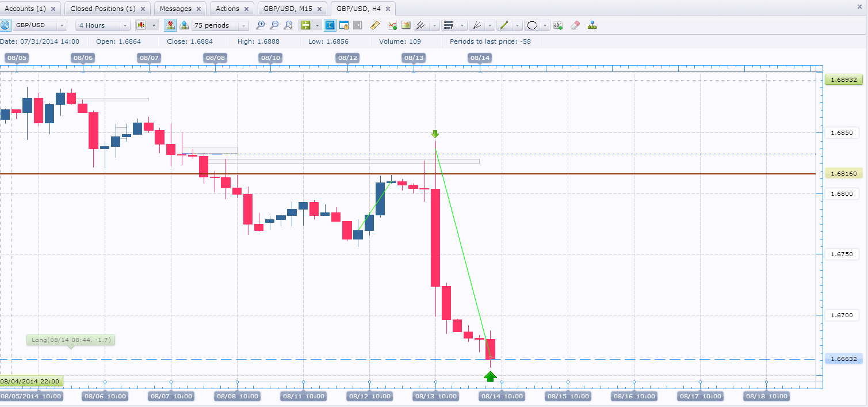The image size is (868, 407).
Task: Click the 1.66632 current price label
Action: [x=843, y=359]
